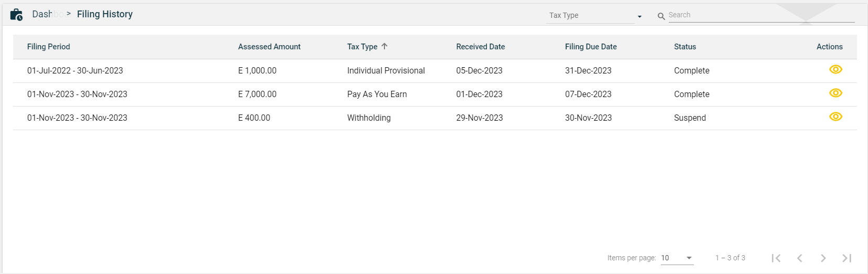Click the Filing History breadcrumb

click(x=105, y=14)
